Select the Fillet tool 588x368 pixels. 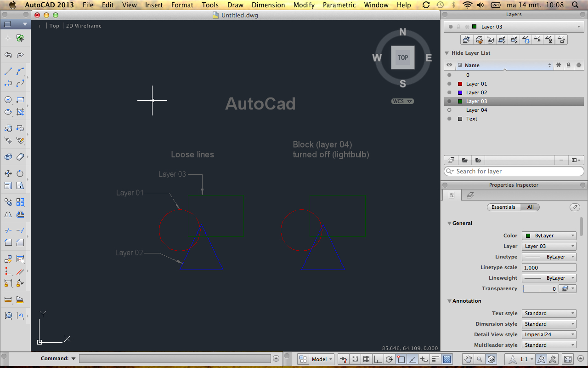pyautogui.click(x=8, y=242)
